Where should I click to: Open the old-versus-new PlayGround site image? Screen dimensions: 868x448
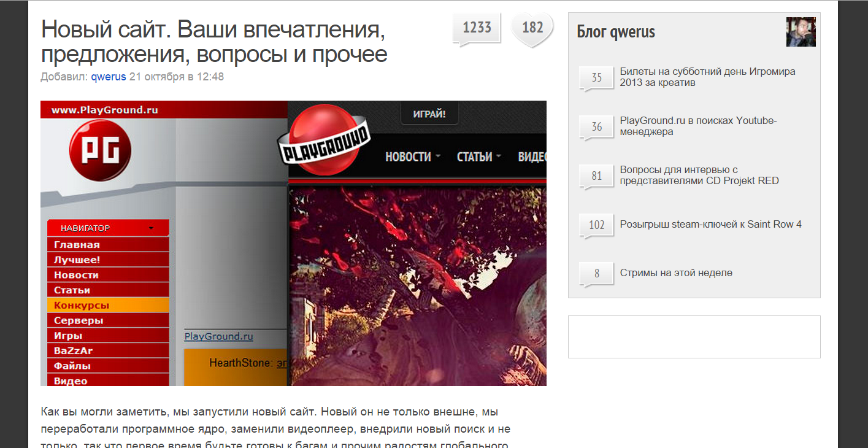click(293, 243)
